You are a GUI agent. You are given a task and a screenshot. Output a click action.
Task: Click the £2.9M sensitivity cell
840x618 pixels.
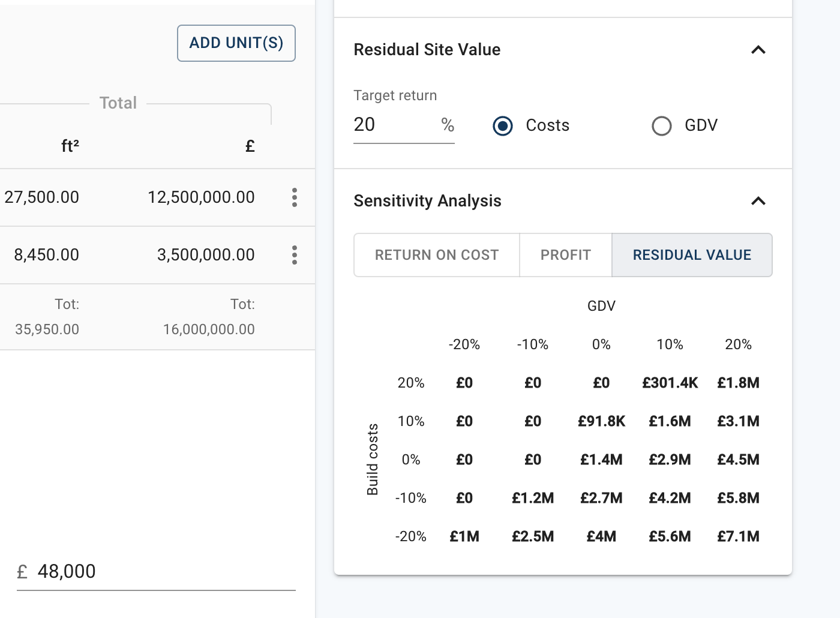[x=670, y=460]
